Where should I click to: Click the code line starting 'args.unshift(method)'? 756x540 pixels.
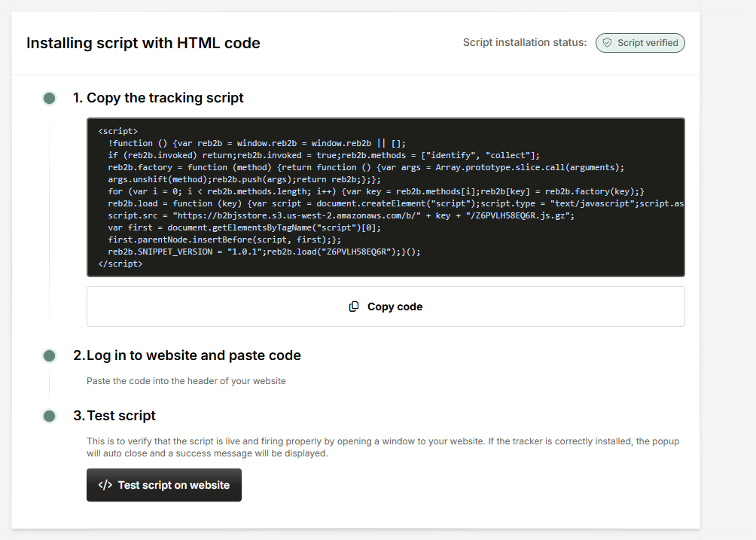pos(245,179)
